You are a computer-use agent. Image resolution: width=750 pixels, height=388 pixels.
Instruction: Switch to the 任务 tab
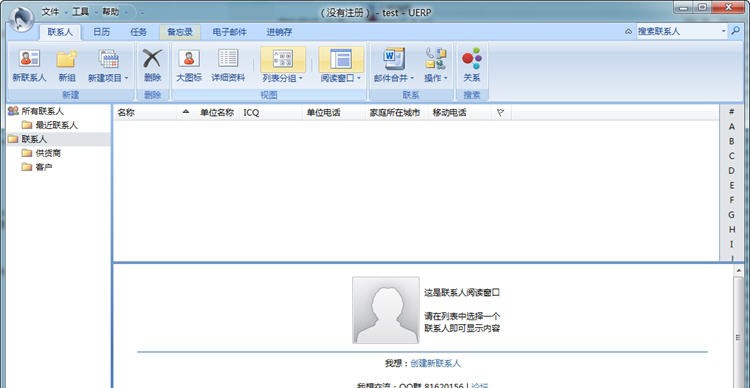tap(138, 32)
